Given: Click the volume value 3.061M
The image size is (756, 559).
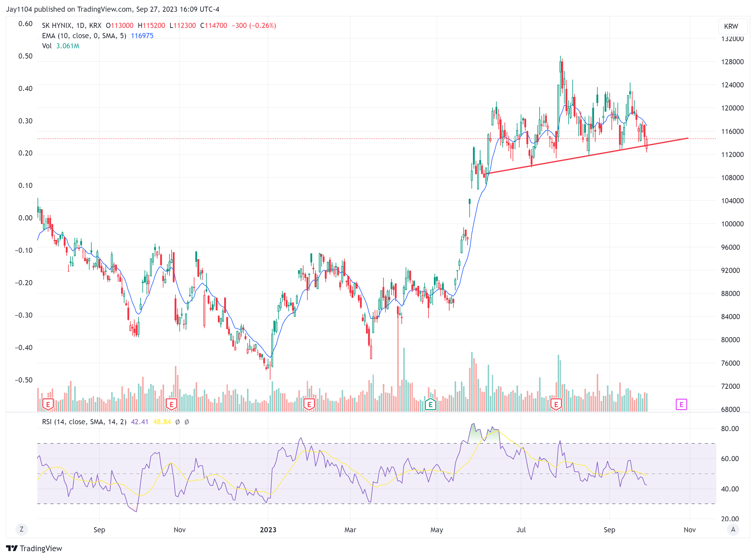Looking at the screenshot, I should [x=68, y=46].
